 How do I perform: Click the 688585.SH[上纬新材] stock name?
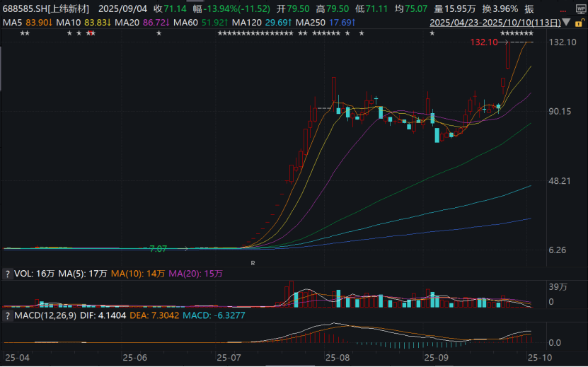pyautogui.click(x=47, y=9)
